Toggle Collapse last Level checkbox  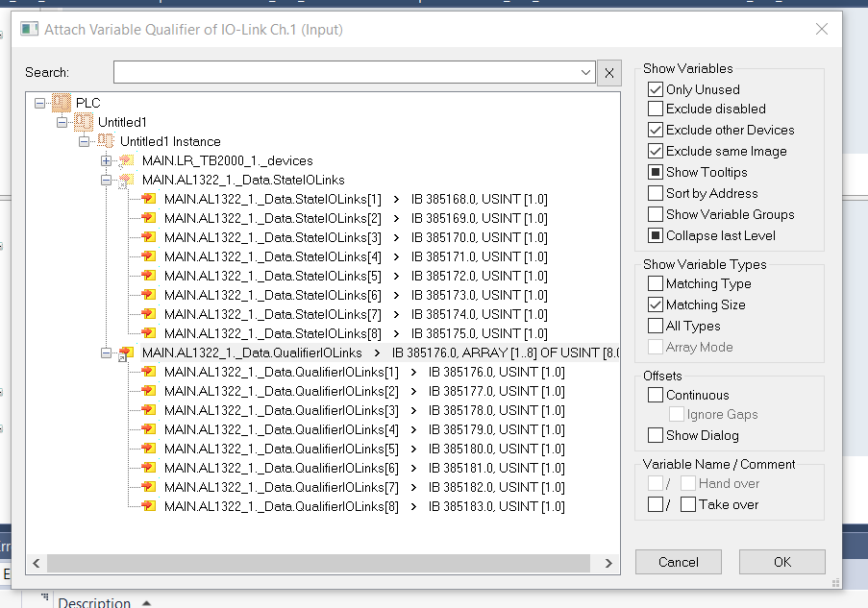pos(656,235)
